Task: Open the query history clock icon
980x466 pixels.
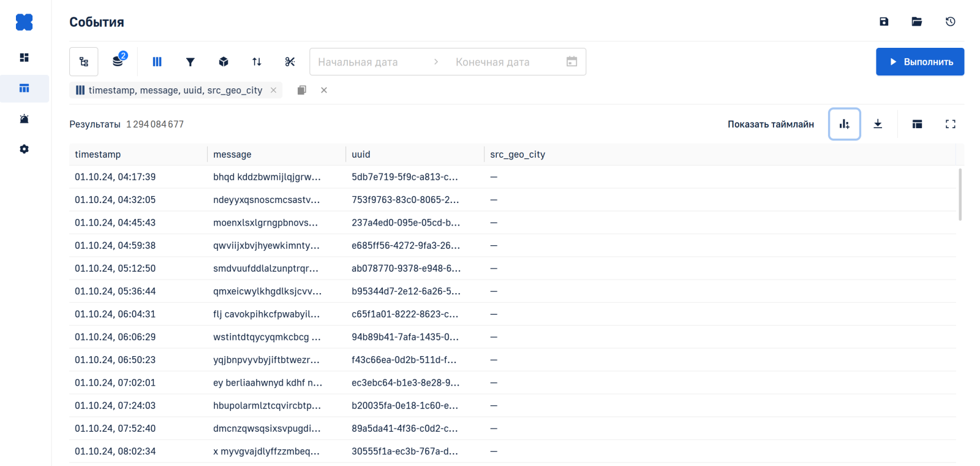Action: coord(950,21)
